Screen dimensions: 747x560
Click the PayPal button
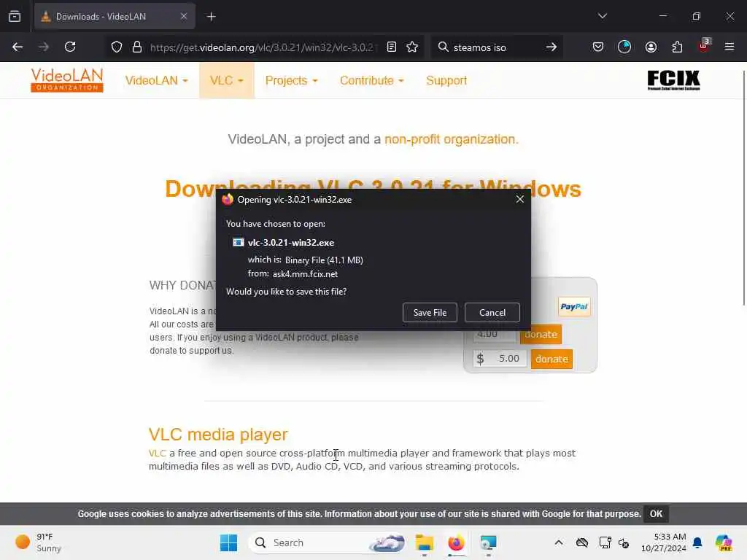[x=574, y=307]
